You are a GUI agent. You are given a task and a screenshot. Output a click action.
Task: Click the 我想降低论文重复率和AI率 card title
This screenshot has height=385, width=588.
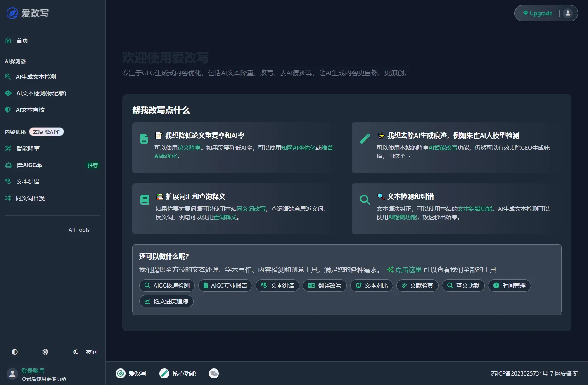point(200,135)
